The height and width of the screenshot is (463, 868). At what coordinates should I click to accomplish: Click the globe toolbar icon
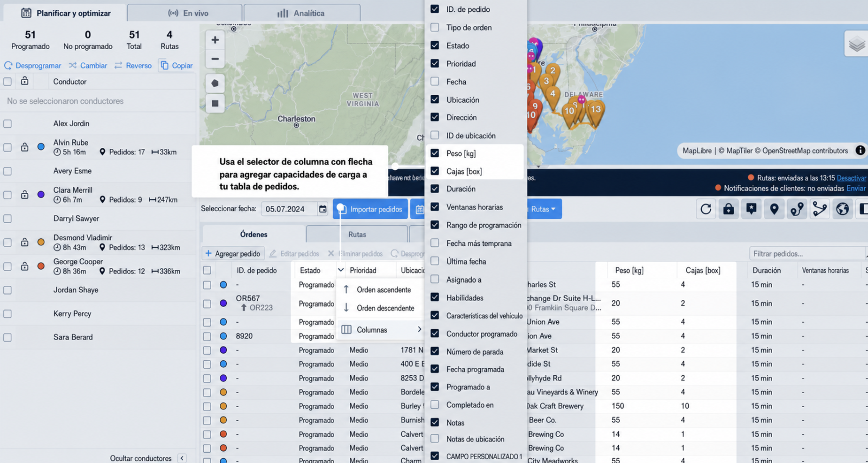point(843,209)
